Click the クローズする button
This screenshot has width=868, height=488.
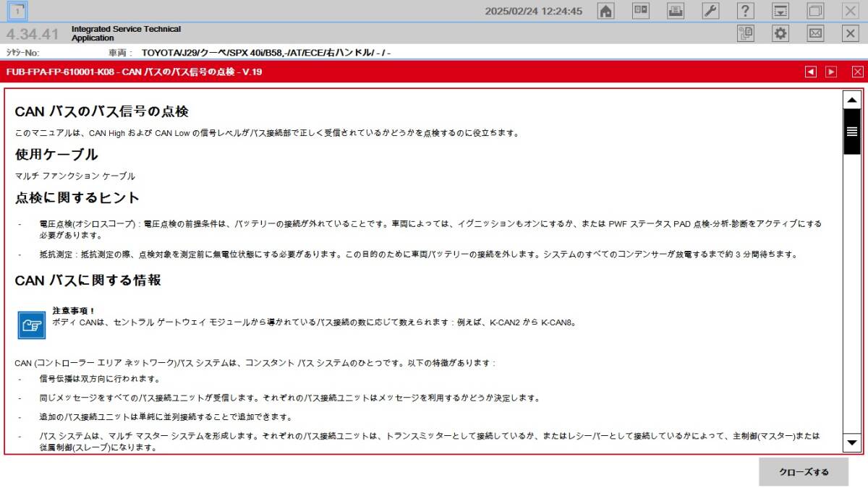(x=804, y=472)
